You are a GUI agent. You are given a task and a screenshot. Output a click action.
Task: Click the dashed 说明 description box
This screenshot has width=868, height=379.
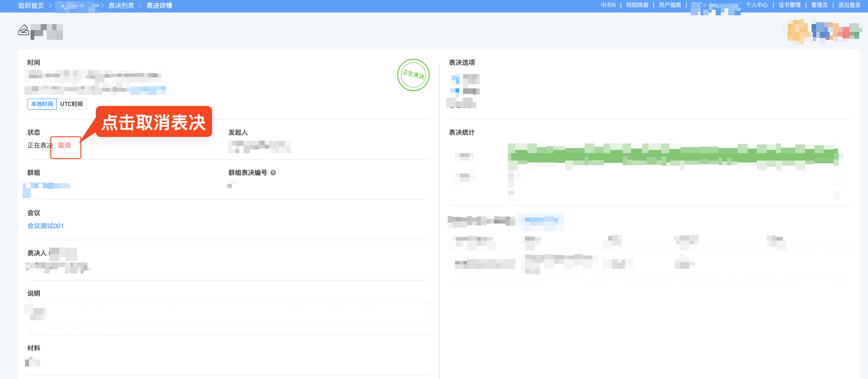(228, 314)
